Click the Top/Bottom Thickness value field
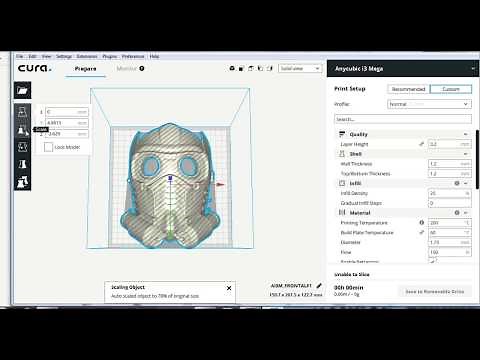This screenshot has width=480, height=360. coord(449,174)
